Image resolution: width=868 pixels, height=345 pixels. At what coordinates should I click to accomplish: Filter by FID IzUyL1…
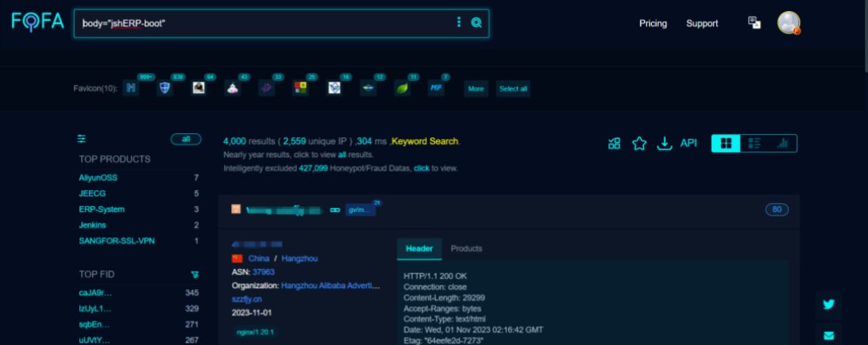tap(95, 309)
